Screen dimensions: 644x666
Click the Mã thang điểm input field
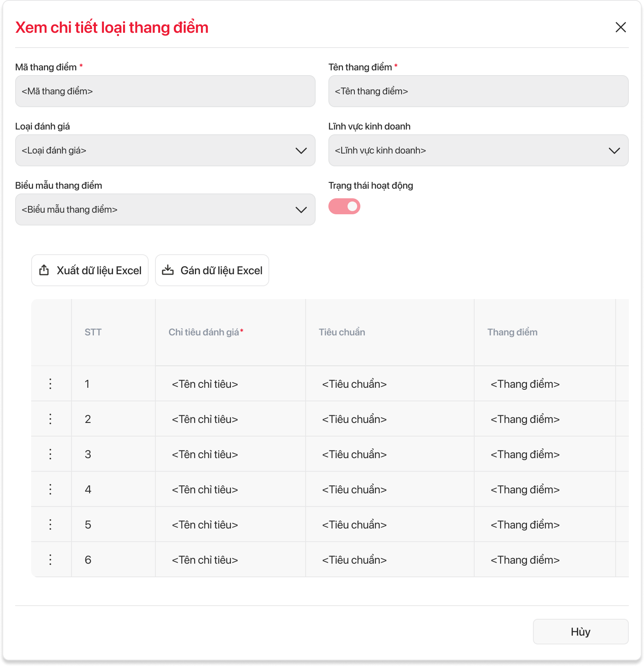[x=165, y=91]
